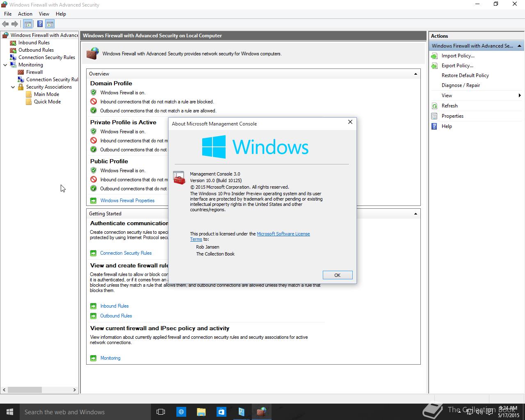The width and height of the screenshot is (525, 420).
Task: Click the Management Console toolbox icon
Action: point(179,178)
